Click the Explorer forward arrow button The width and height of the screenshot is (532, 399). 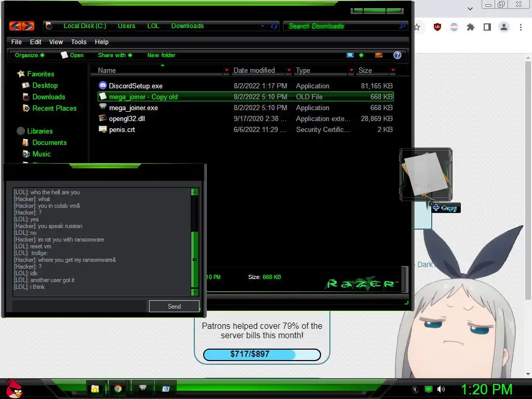[29, 26]
